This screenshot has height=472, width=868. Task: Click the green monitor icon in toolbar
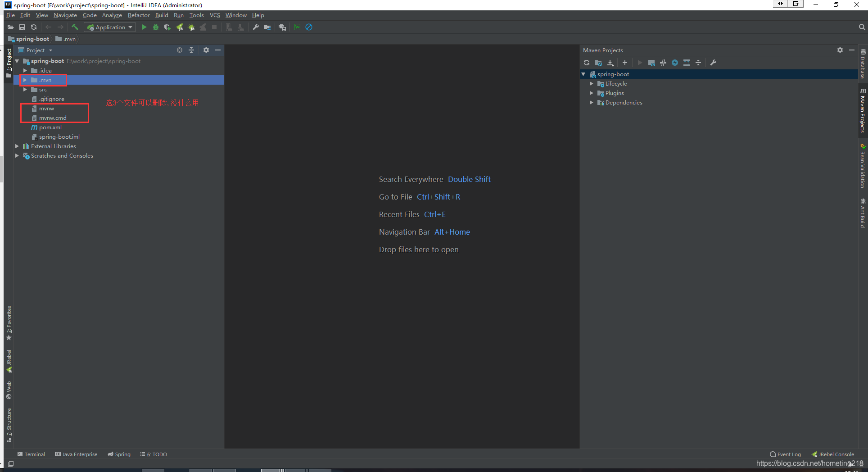pos(297,27)
